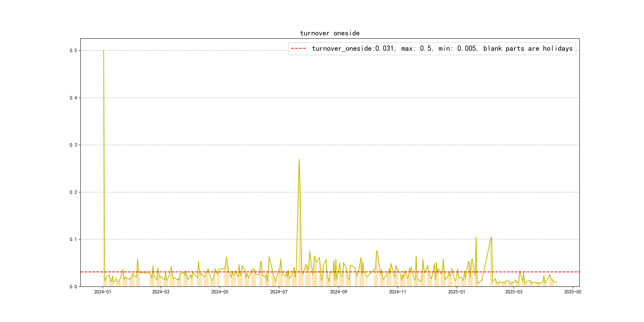The image size is (644, 322).
Task: Click the 2024-11 x-axis date label
Action: pos(398,292)
